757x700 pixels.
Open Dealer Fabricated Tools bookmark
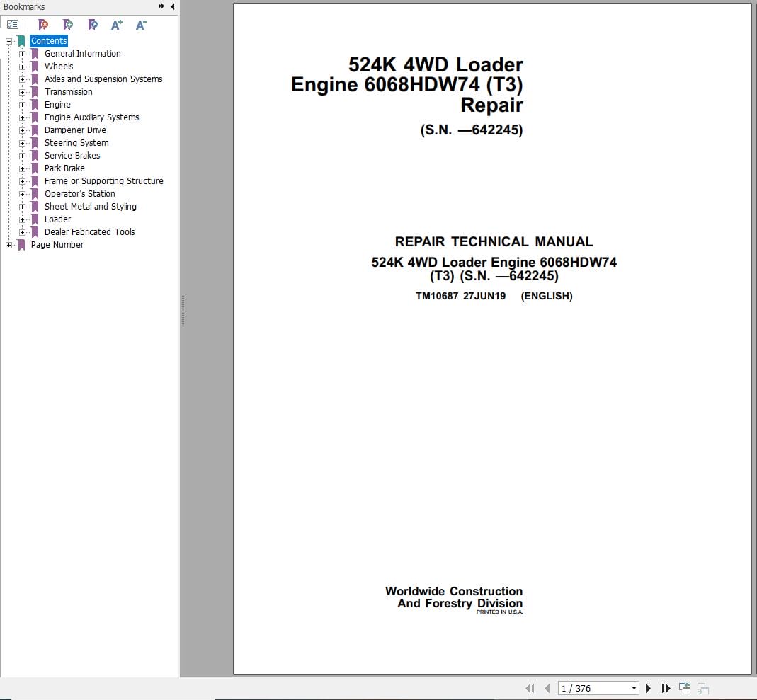tap(90, 232)
